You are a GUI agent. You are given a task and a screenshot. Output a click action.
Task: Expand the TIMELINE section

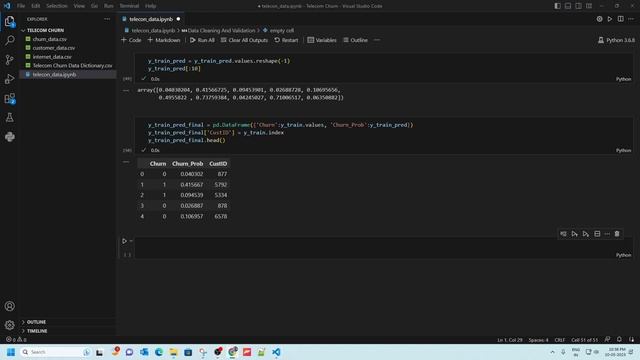pos(37,331)
